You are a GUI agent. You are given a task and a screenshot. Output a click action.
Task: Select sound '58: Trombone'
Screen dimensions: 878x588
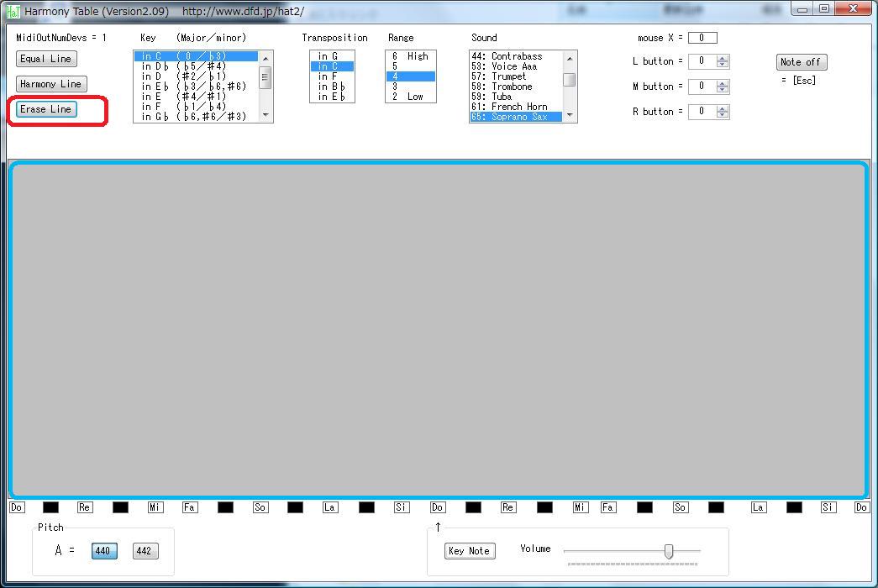click(x=516, y=87)
